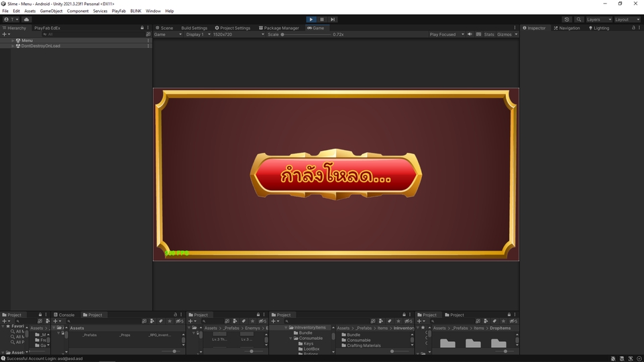This screenshot has height=362, width=644.
Task: Switch to the Console tab
Action: click(64, 315)
